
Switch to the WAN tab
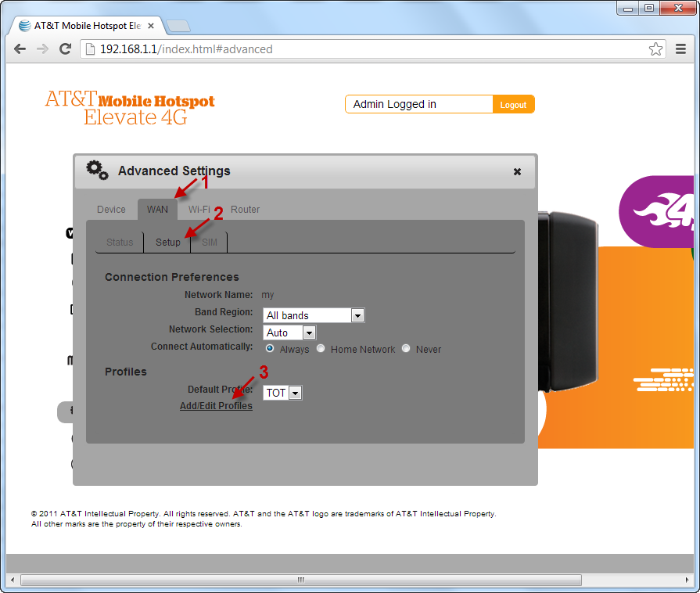[157, 210]
